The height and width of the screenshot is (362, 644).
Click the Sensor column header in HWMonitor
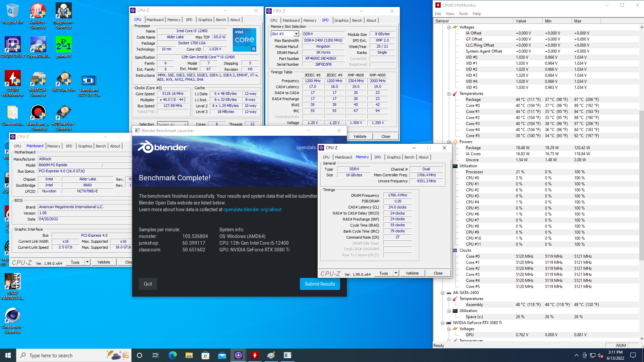(473, 21)
